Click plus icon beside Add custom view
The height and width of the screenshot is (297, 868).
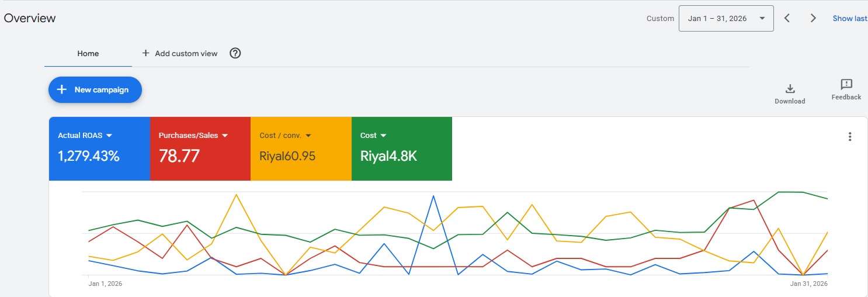tap(146, 53)
